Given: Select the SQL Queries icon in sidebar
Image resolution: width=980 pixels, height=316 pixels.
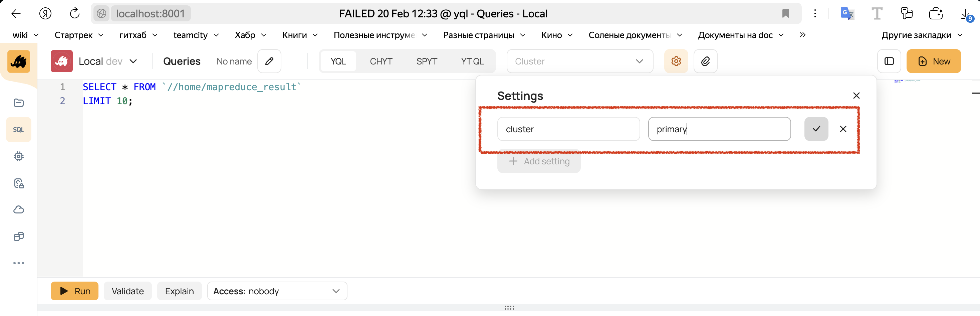Looking at the screenshot, I should click(x=18, y=129).
